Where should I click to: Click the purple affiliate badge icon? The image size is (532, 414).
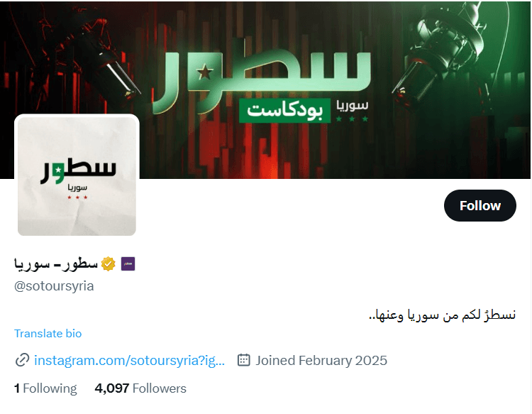coord(128,264)
